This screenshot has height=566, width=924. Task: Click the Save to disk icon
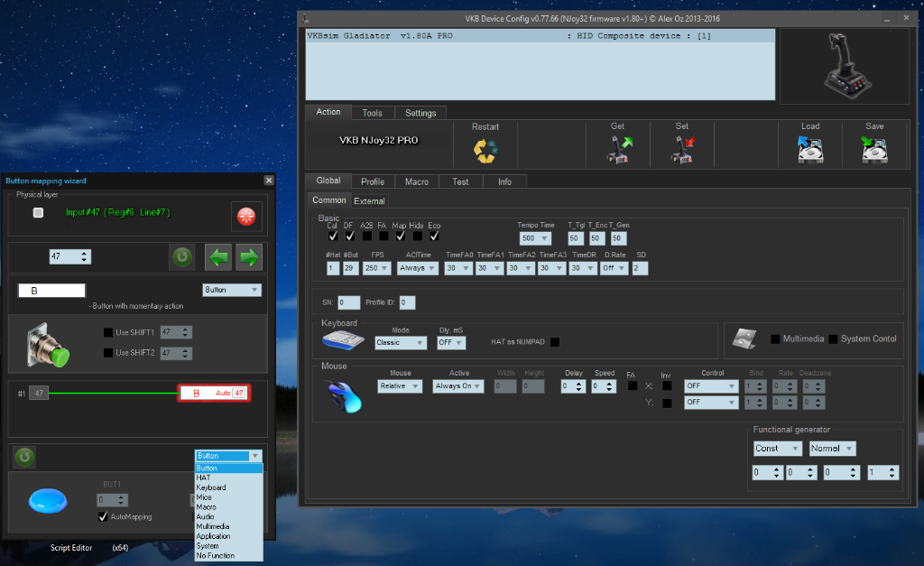coord(874,150)
